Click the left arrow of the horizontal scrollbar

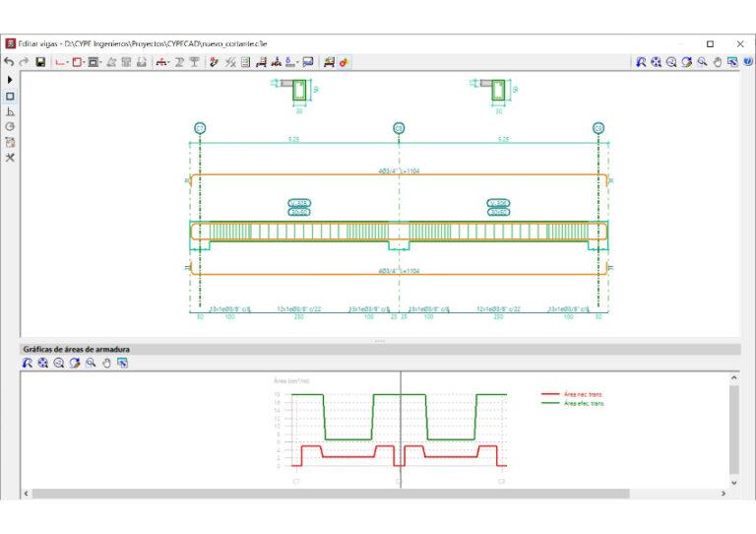26,494
